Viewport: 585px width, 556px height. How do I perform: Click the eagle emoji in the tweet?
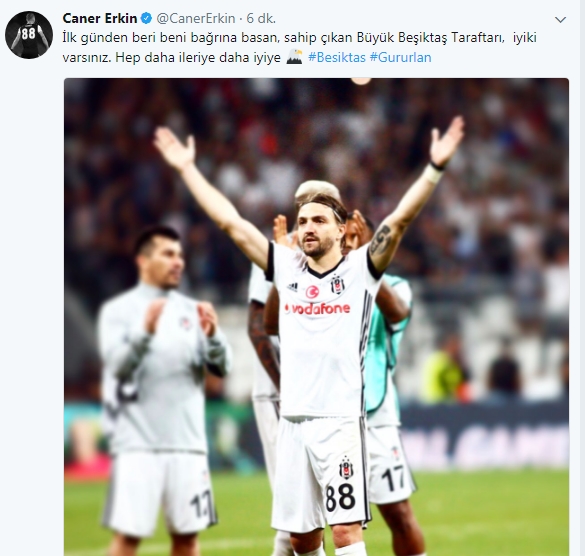[294, 57]
